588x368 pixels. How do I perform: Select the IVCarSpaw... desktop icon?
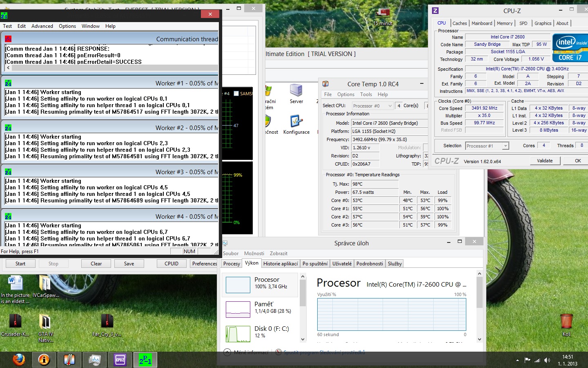coord(46,286)
